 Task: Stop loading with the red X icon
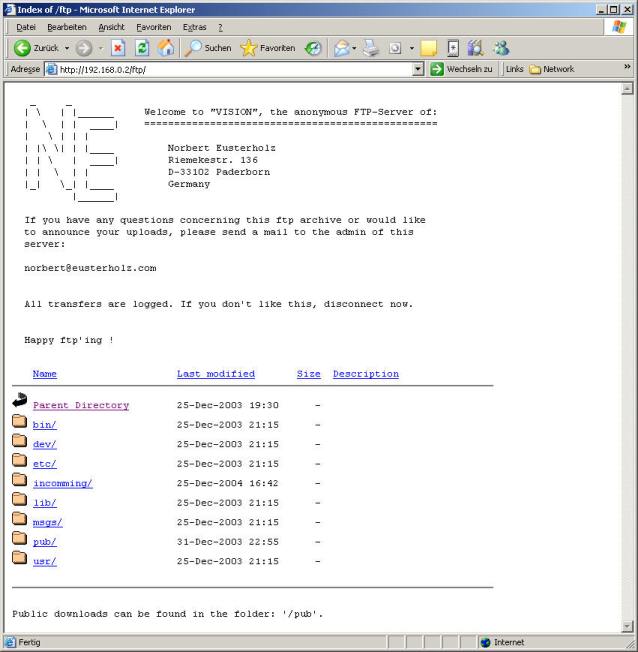click(118, 48)
